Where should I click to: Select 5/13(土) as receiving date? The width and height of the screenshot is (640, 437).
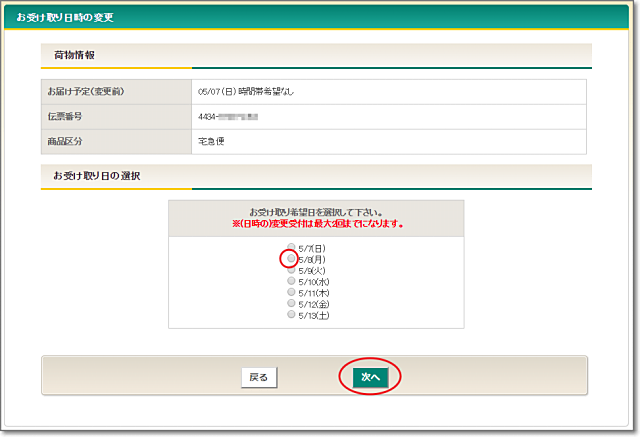coord(291,314)
